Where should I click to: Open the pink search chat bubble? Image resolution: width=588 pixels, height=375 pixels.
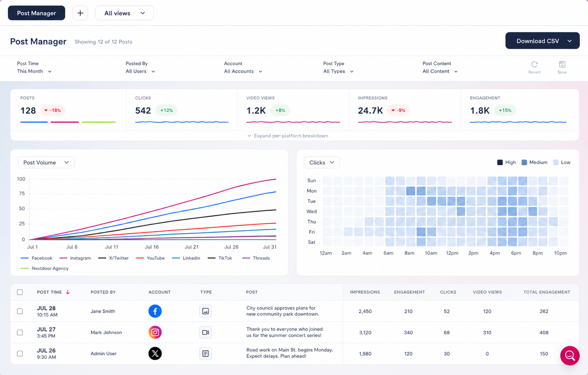coord(570,356)
